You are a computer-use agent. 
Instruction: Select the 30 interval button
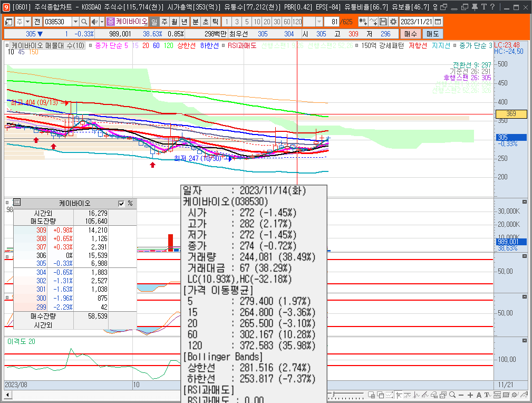click(x=277, y=22)
